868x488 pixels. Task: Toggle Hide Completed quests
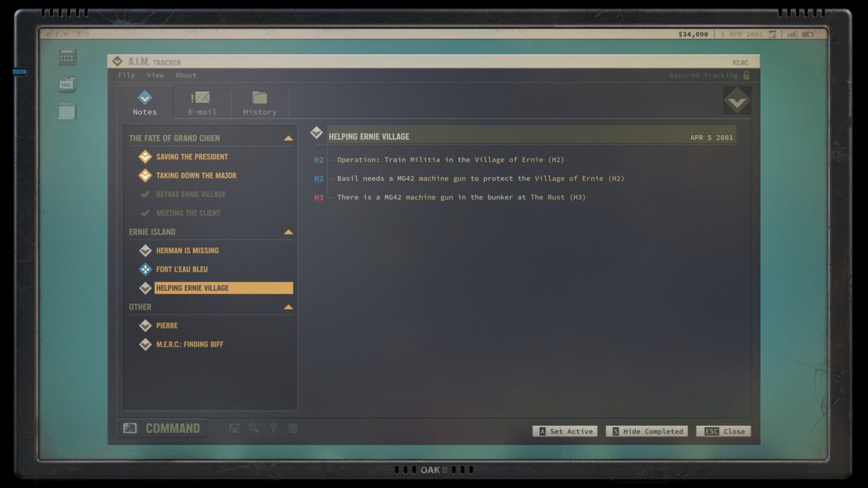pos(647,432)
